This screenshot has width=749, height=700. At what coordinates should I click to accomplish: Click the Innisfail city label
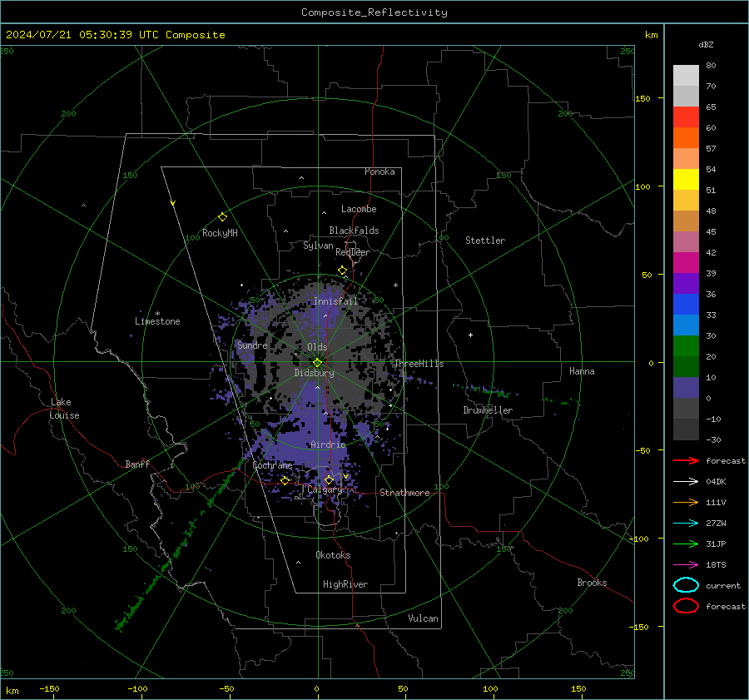(335, 301)
